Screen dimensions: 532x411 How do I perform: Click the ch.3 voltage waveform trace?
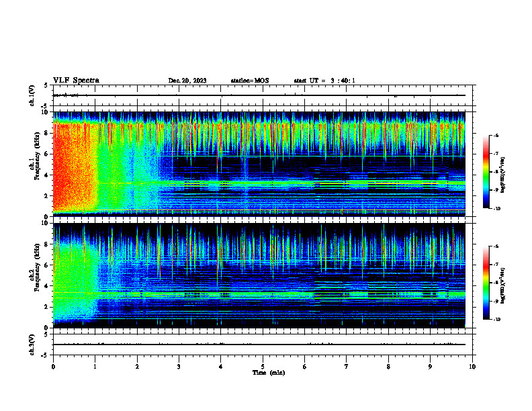[x=259, y=345]
